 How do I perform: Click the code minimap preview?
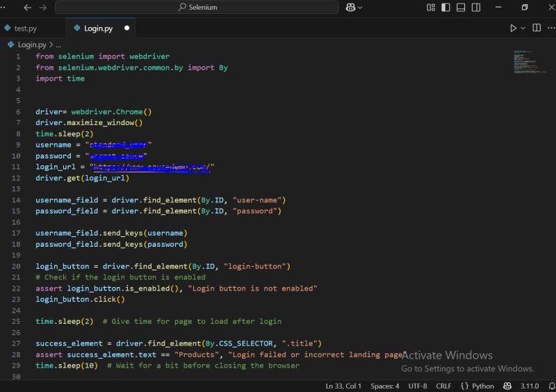(530, 62)
